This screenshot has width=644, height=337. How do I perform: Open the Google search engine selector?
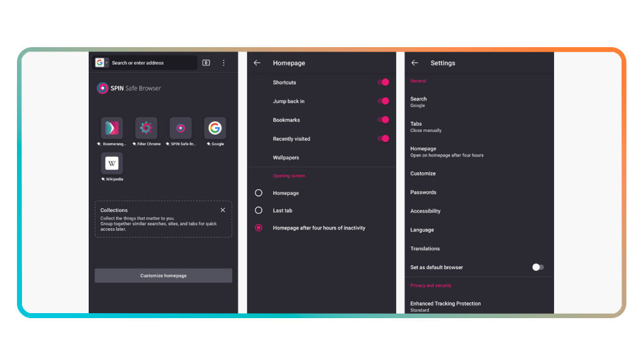101,62
